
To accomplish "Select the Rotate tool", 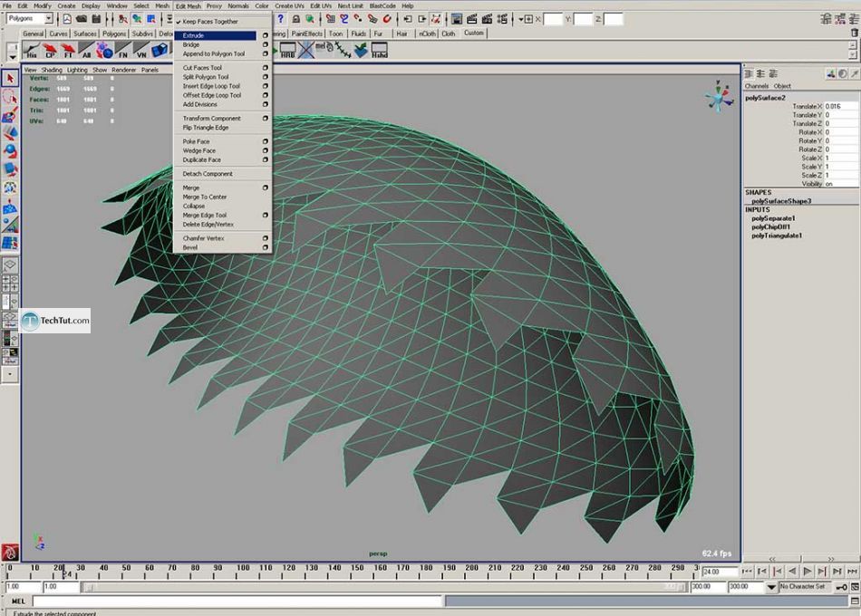I will 10,151.
